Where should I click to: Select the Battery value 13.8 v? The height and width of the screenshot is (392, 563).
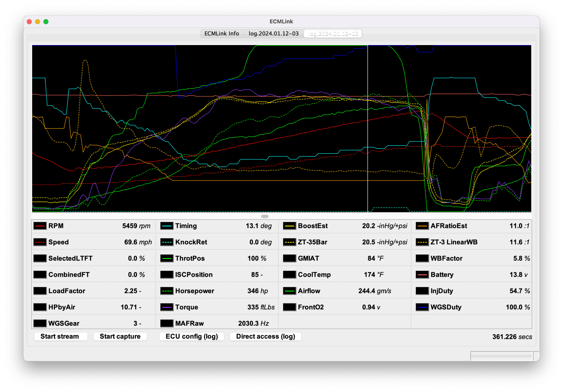tap(519, 275)
